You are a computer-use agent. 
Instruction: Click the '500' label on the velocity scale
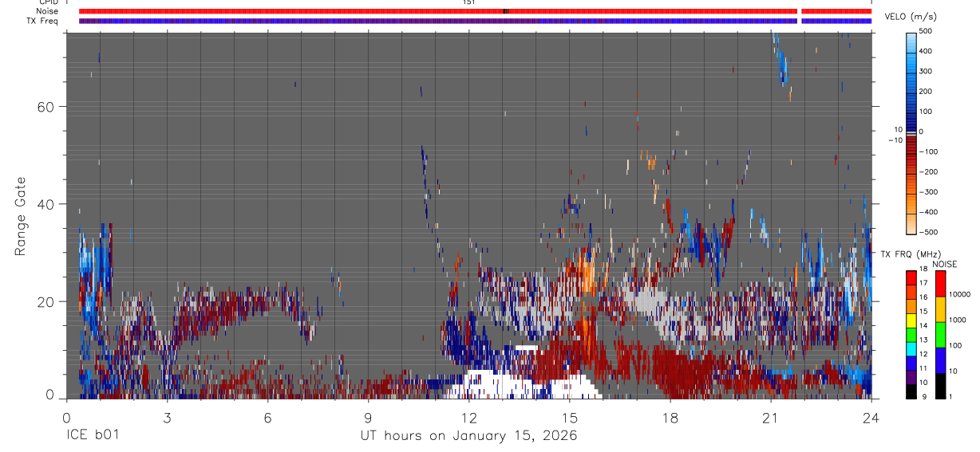coord(927,31)
